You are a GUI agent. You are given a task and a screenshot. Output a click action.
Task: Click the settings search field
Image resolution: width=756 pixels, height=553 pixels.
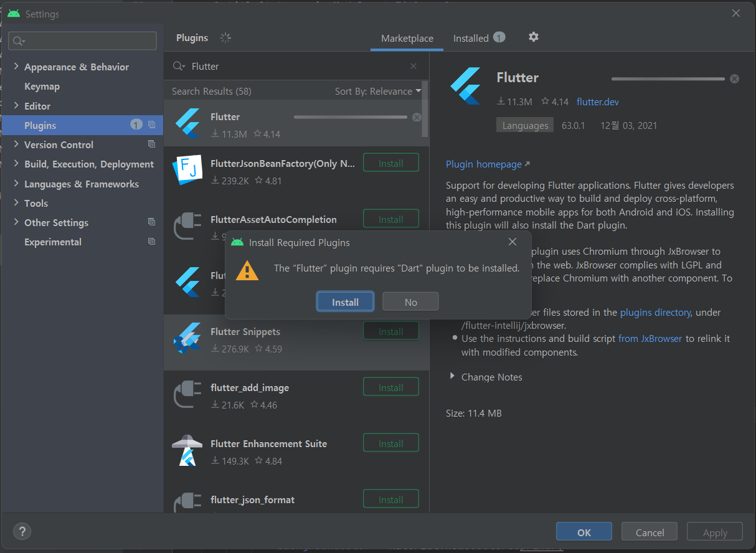point(82,40)
